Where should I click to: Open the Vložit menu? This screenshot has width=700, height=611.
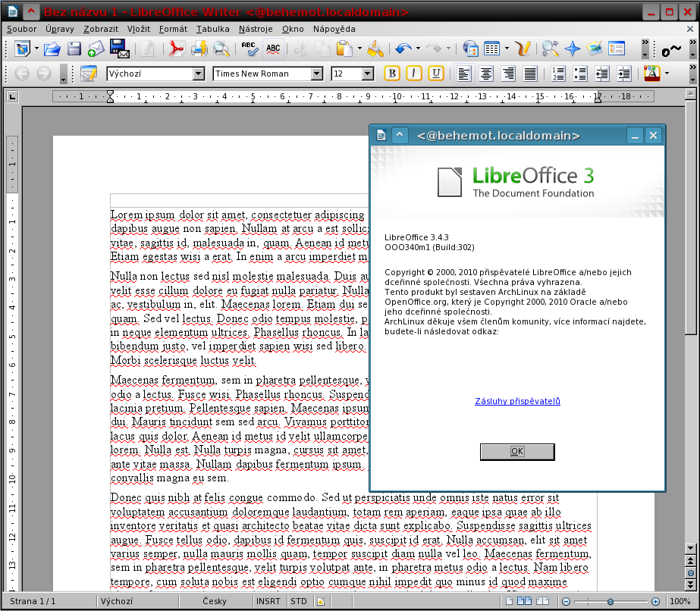click(x=139, y=29)
